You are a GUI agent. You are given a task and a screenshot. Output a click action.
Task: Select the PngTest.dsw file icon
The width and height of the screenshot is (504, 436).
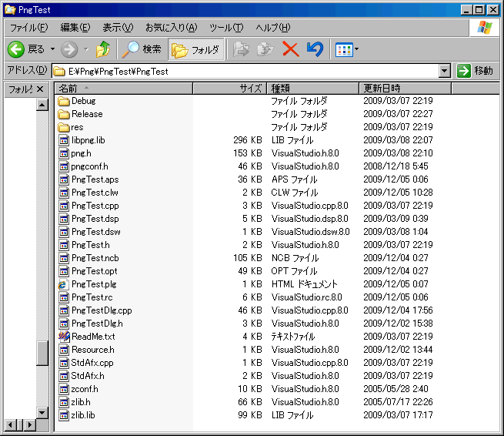coord(64,232)
